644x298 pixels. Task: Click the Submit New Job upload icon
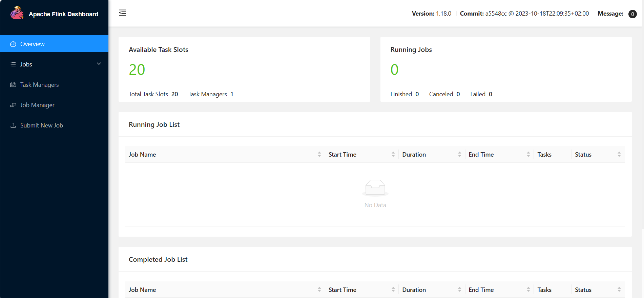pyautogui.click(x=13, y=125)
